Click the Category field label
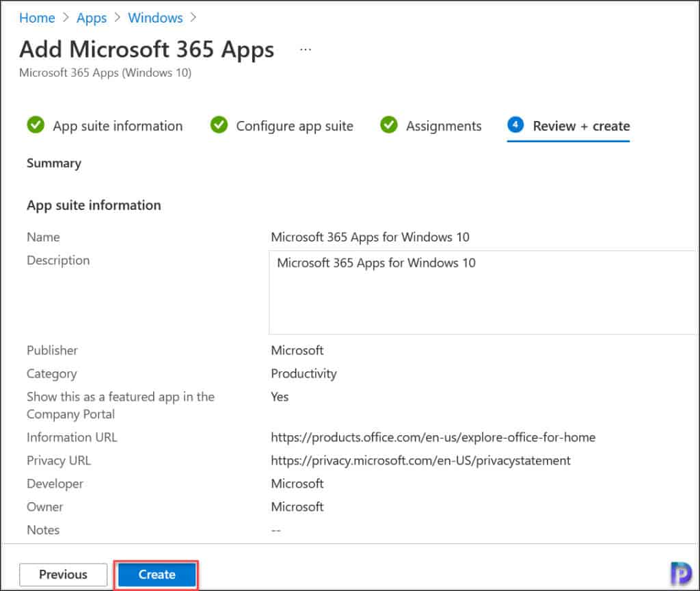 point(52,374)
